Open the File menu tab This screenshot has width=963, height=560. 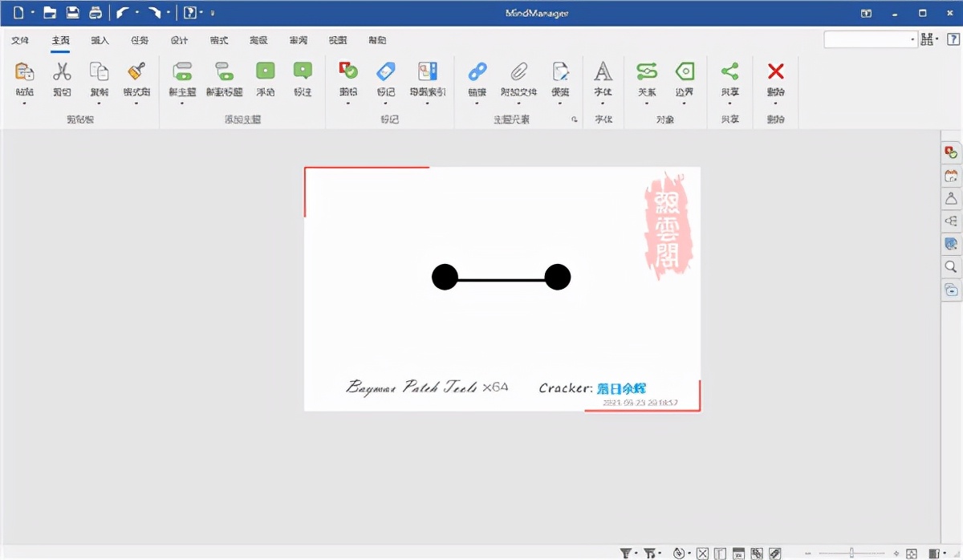[20, 40]
